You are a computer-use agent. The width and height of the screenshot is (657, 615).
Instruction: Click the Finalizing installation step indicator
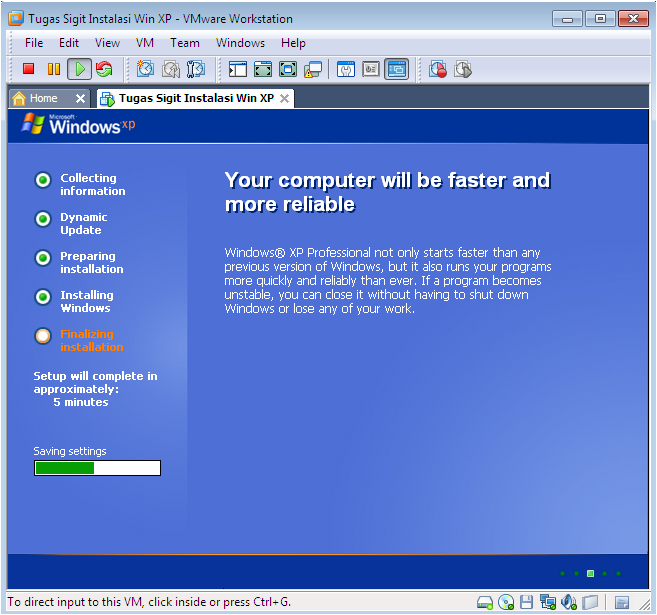click(x=43, y=336)
